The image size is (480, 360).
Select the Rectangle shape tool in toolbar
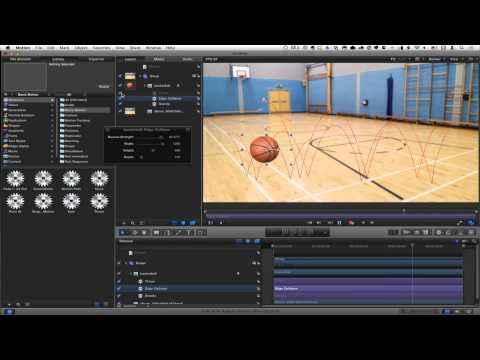(156, 232)
